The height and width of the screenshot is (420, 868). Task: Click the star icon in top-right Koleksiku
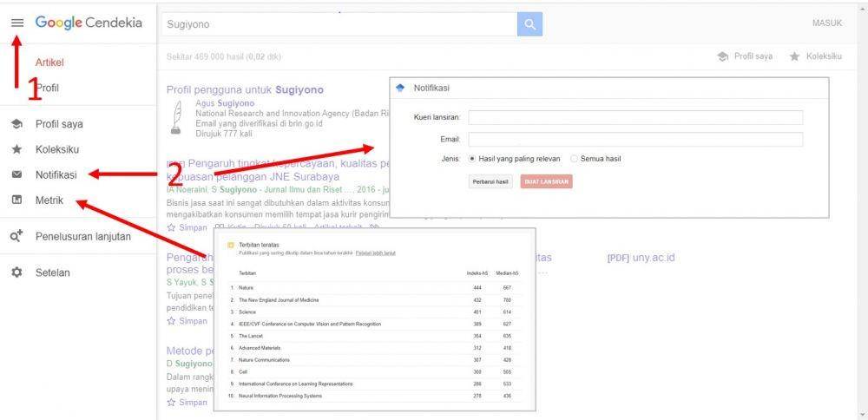click(x=794, y=56)
